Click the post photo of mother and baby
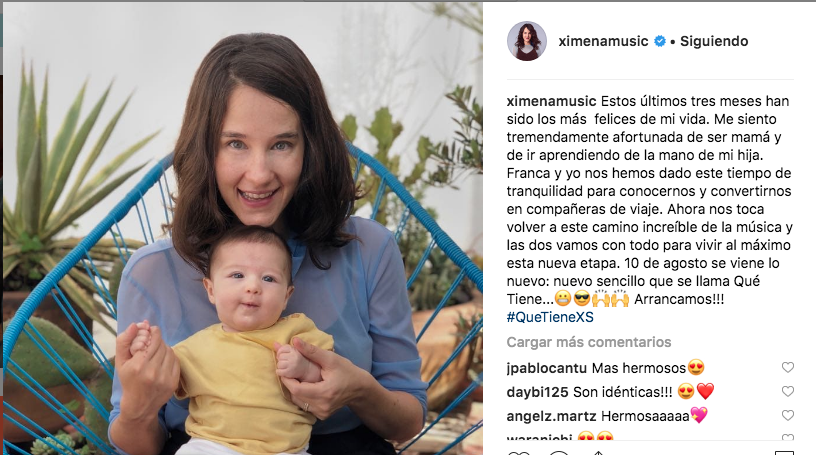Viewport: 816px width, 455px height. click(243, 229)
